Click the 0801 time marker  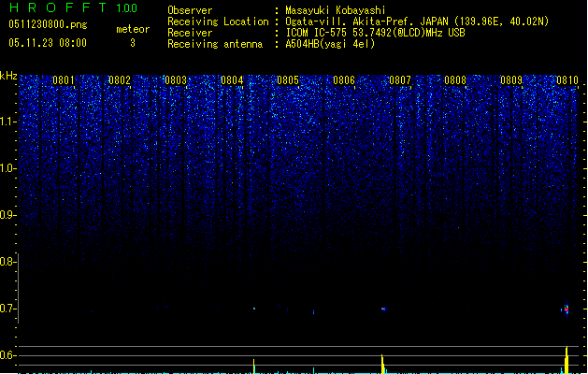(64, 80)
